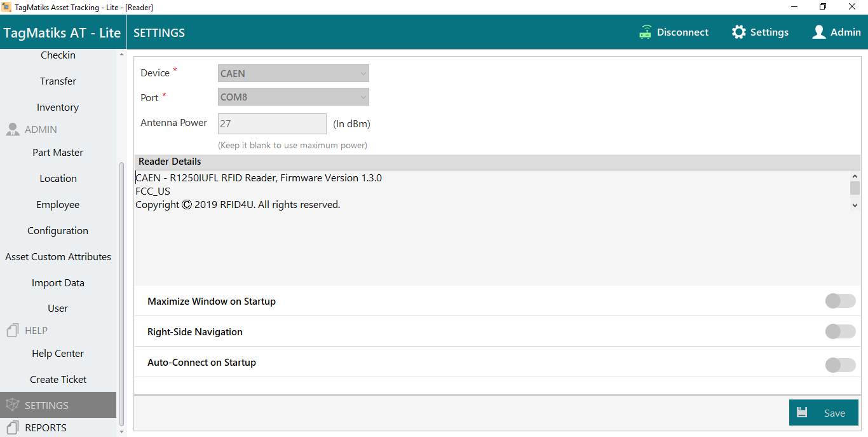Open the Device dropdown showing CAEN

[293, 74]
